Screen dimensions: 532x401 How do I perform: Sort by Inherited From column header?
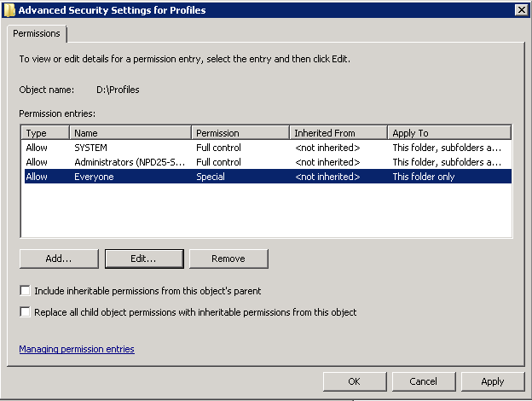click(338, 133)
